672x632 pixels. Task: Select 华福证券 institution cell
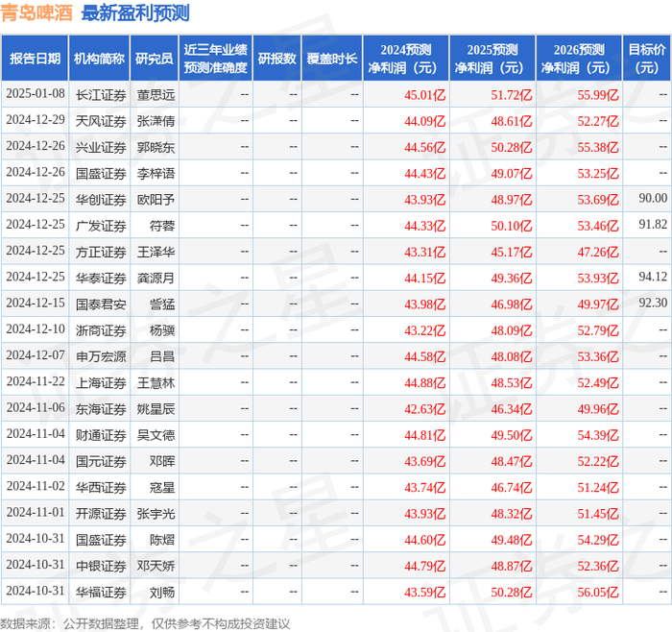(101, 592)
